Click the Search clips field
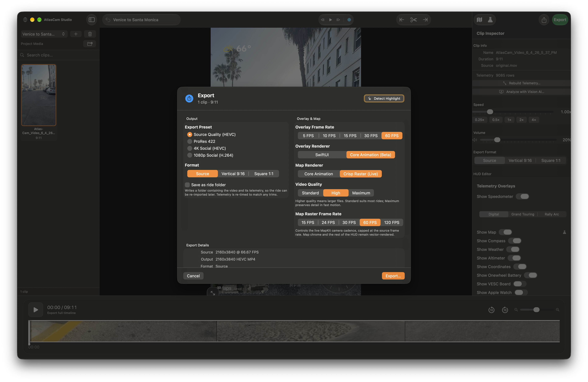Screen dimensions: 588x382 [x=58, y=55]
